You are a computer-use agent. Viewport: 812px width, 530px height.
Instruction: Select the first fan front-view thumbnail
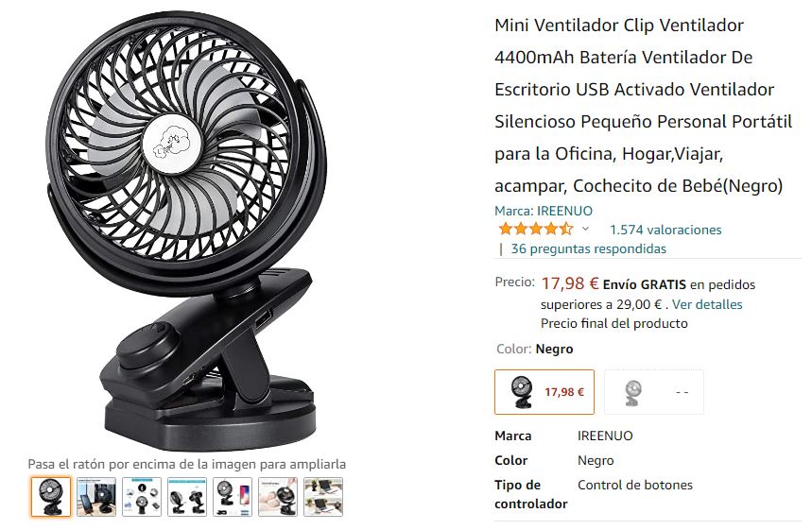(x=51, y=497)
